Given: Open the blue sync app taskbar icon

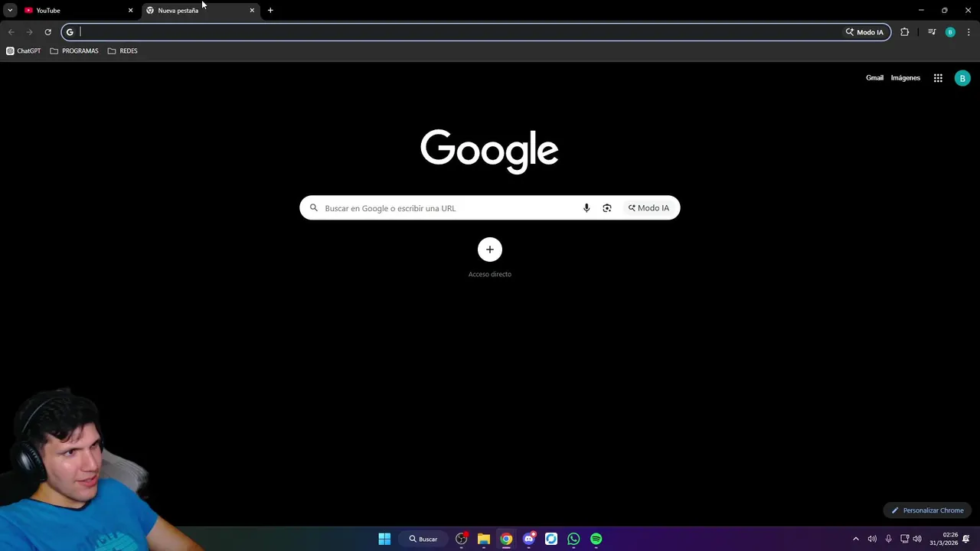Looking at the screenshot, I should 551,539.
